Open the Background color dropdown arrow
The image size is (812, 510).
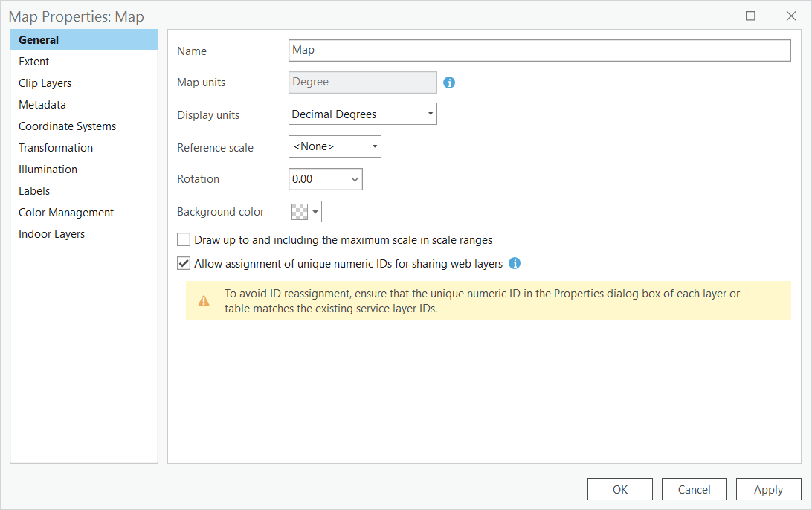tap(315, 211)
